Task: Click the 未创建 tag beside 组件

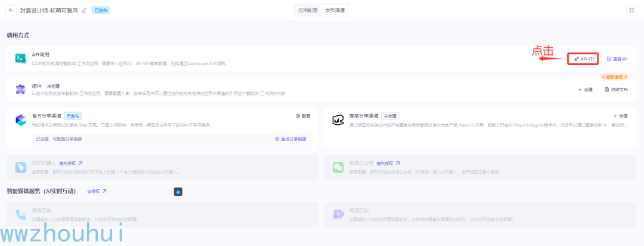Action: point(53,87)
